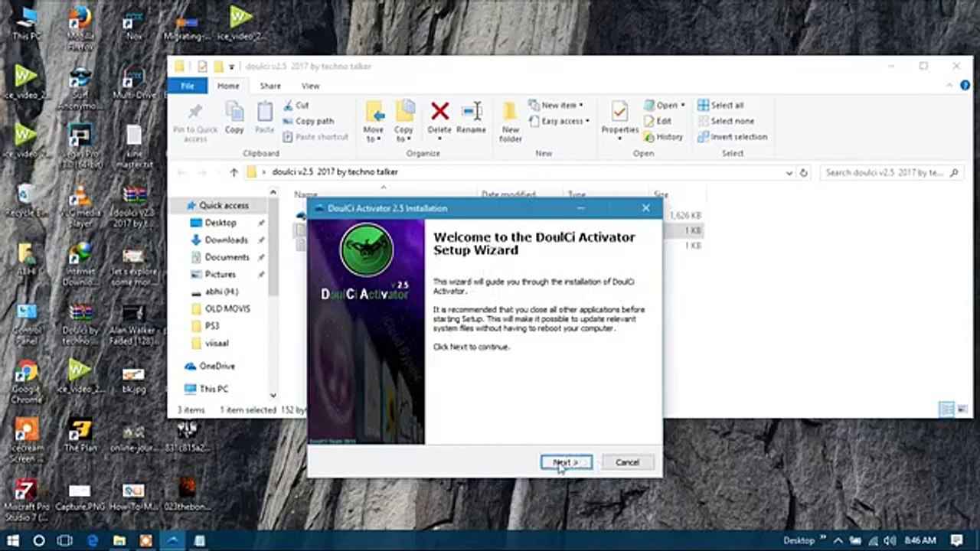Select the This PC desktop icon
This screenshot has width=980, height=551.
pyautogui.click(x=27, y=23)
